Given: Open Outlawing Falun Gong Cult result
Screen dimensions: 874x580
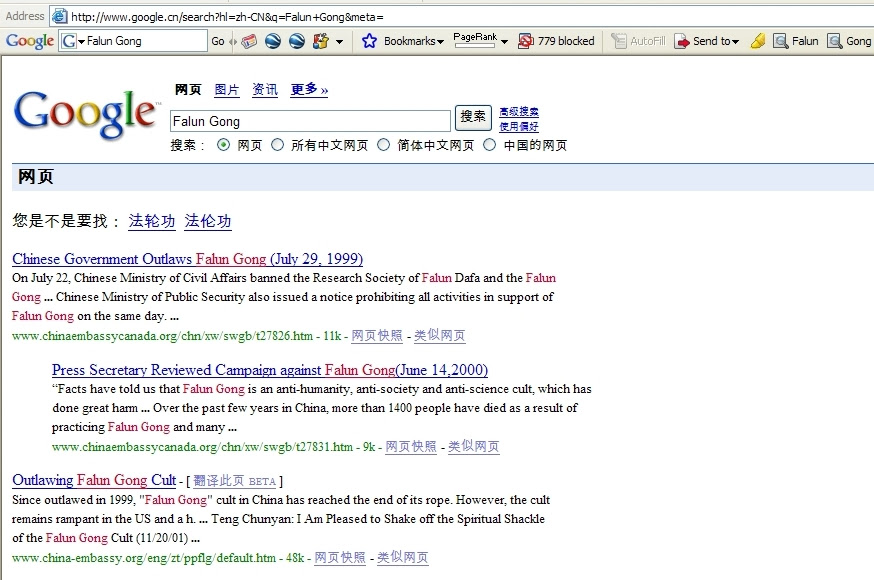Looking at the screenshot, I should [x=94, y=480].
